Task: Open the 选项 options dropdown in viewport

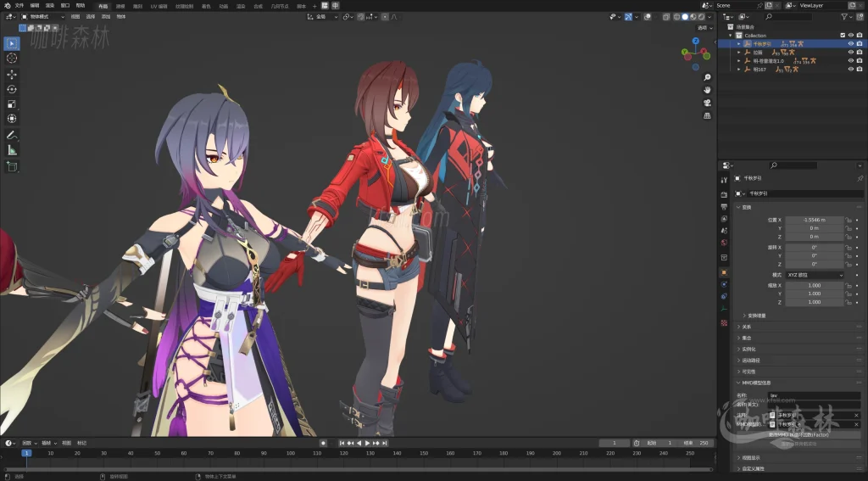Action: point(704,28)
